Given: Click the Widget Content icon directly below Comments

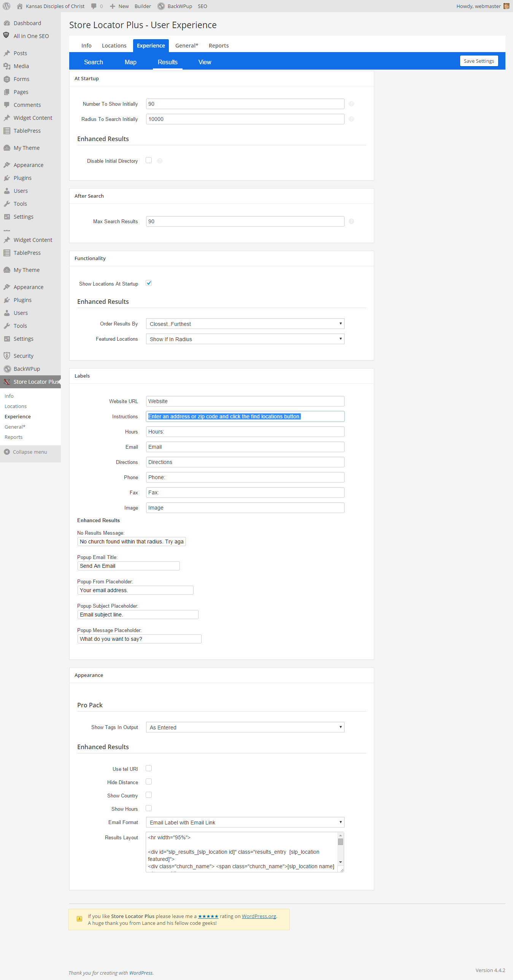Looking at the screenshot, I should 6,118.
